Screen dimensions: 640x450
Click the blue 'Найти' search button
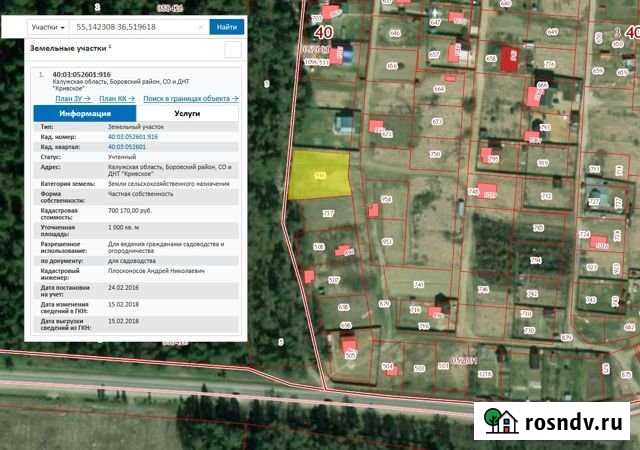click(227, 27)
